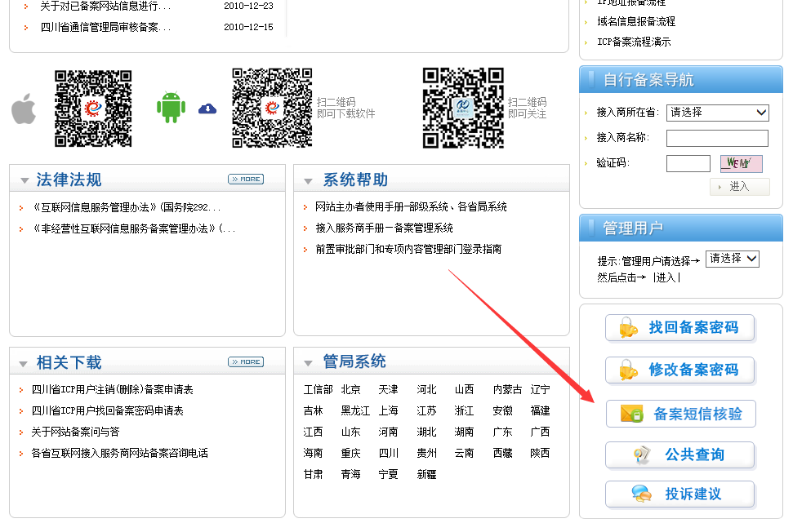This screenshot has height=532, width=793.
Task: Select 重庆 in 管局系统
Action: [351, 453]
